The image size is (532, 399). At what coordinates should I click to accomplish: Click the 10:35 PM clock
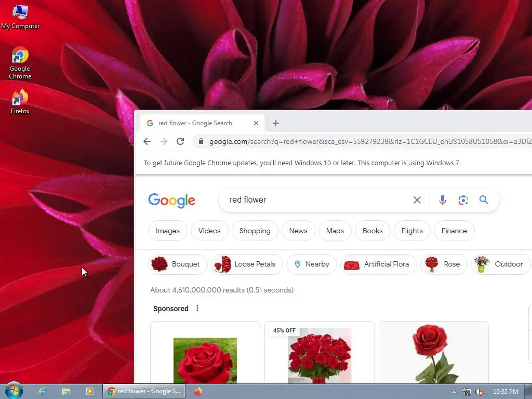(x=506, y=392)
